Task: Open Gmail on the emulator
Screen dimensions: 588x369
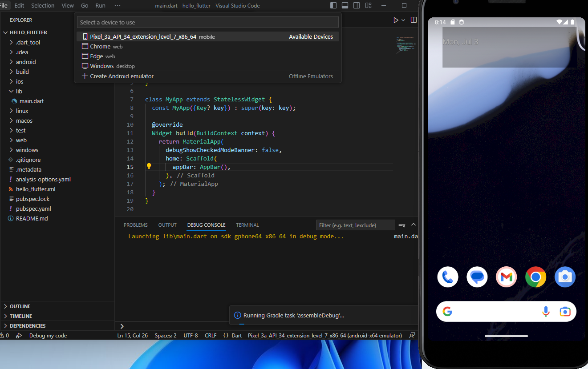Action: click(506, 277)
